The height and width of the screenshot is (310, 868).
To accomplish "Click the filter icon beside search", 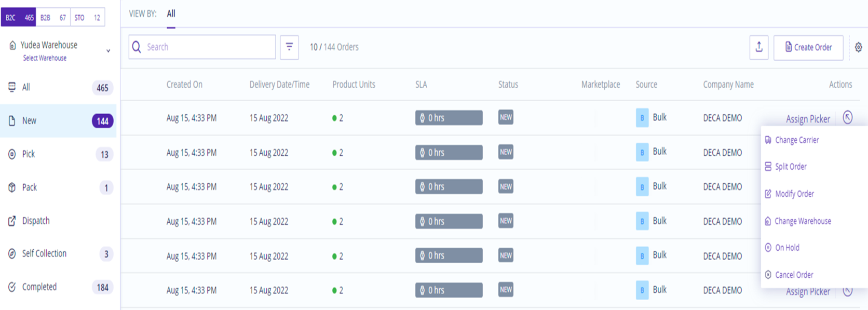I will (x=289, y=47).
